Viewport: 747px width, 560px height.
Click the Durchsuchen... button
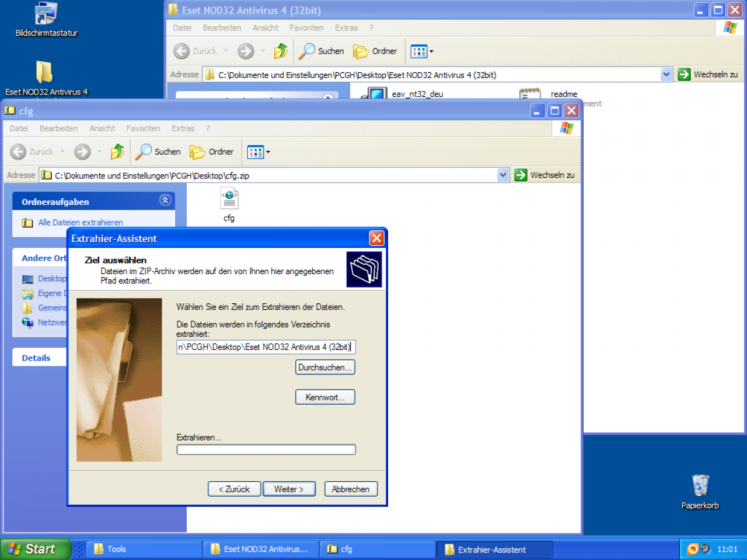click(325, 367)
